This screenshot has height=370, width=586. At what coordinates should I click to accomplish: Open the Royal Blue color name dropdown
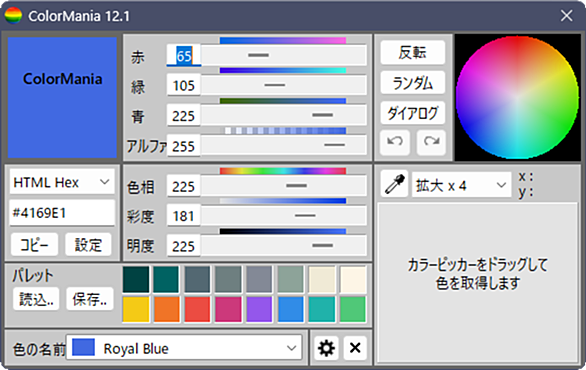184,348
